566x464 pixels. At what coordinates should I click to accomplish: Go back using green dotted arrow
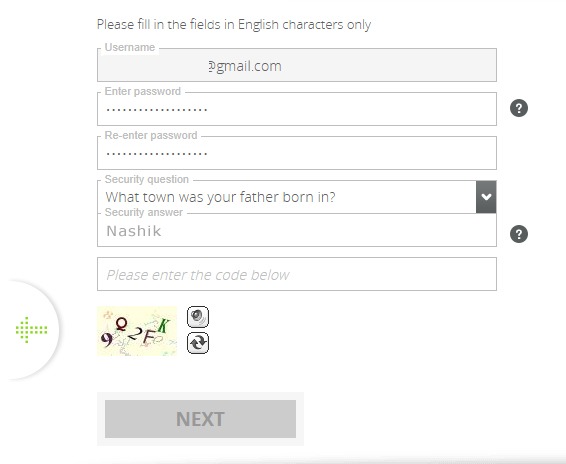click(x=31, y=330)
